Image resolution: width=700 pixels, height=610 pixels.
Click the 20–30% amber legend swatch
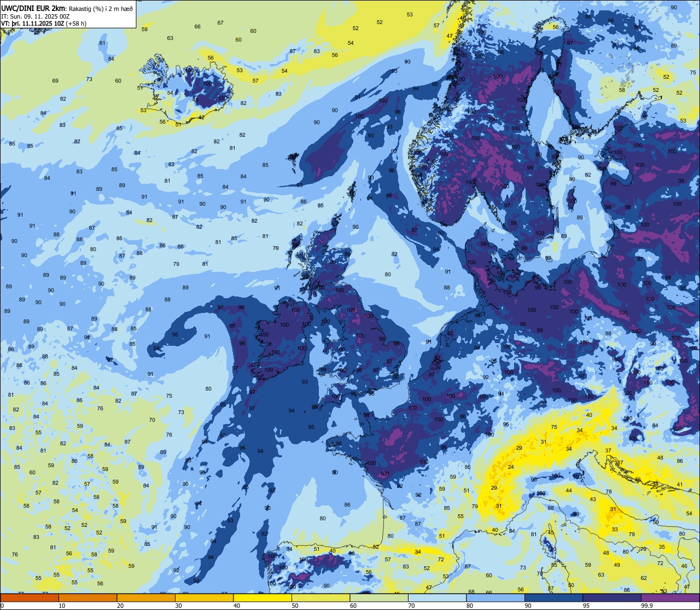click(146, 598)
